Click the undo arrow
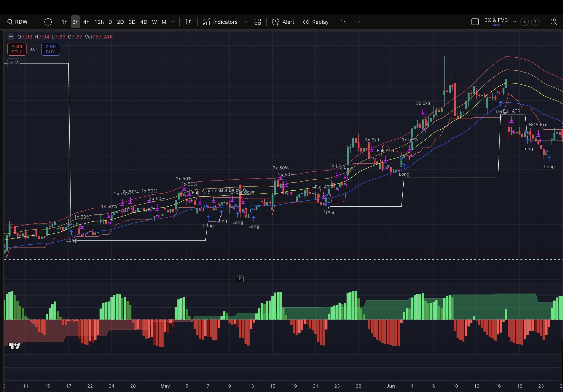Image resolution: width=563 pixels, height=392 pixels. tap(343, 22)
